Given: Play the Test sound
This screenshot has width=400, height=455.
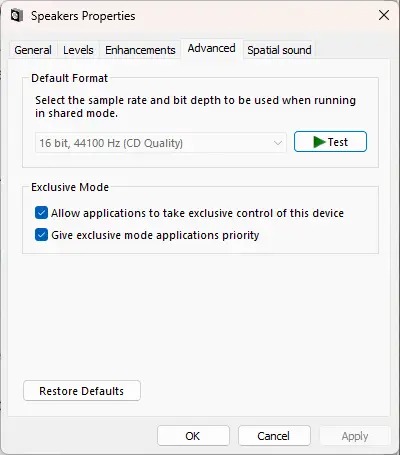Looking at the screenshot, I should [x=330, y=142].
